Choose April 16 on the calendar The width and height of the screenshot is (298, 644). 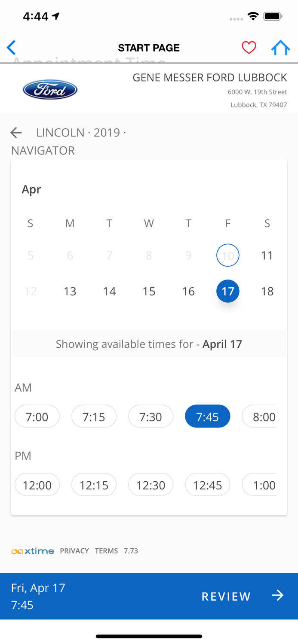[x=188, y=291]
